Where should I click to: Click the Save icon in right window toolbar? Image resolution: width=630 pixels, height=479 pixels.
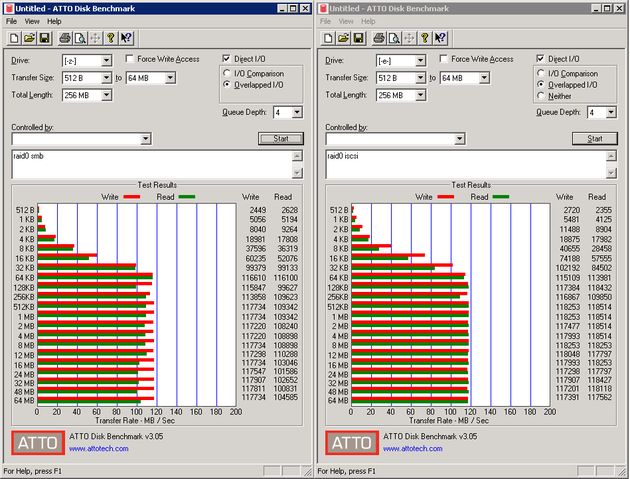(x=358, y=38)
